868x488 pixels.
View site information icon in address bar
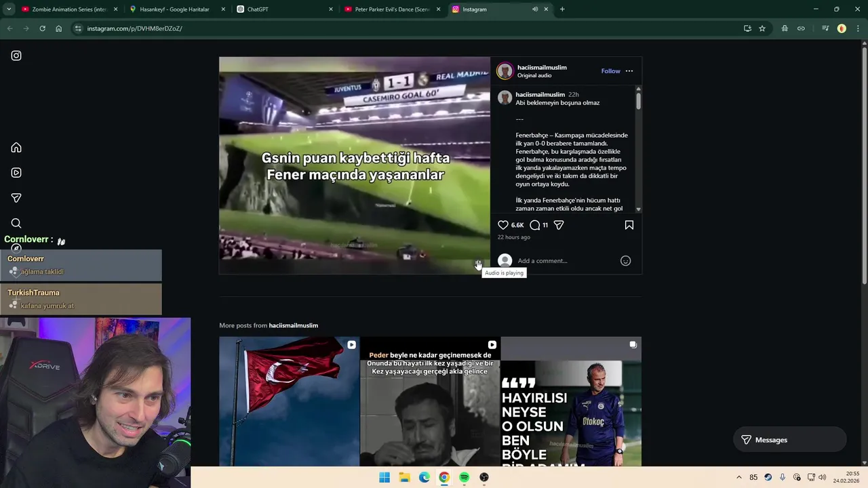[78, 28]
